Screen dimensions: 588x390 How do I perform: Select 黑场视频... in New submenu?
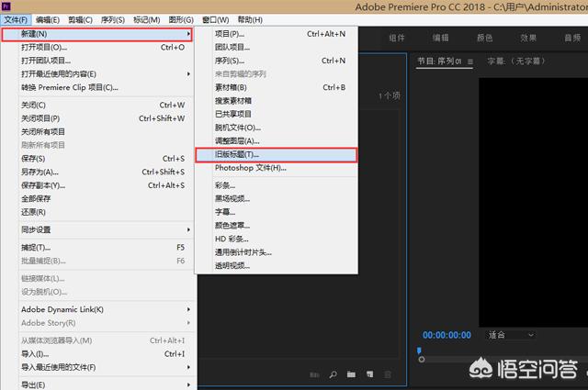[277, 198]
